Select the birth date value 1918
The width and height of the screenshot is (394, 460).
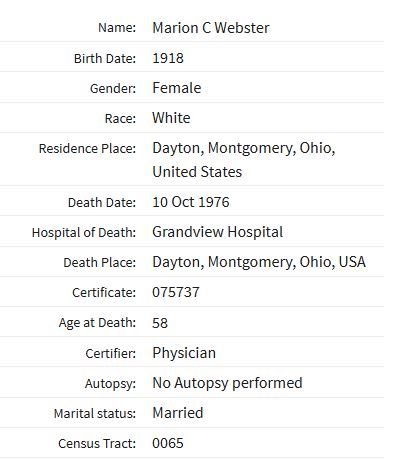(168, 58)
